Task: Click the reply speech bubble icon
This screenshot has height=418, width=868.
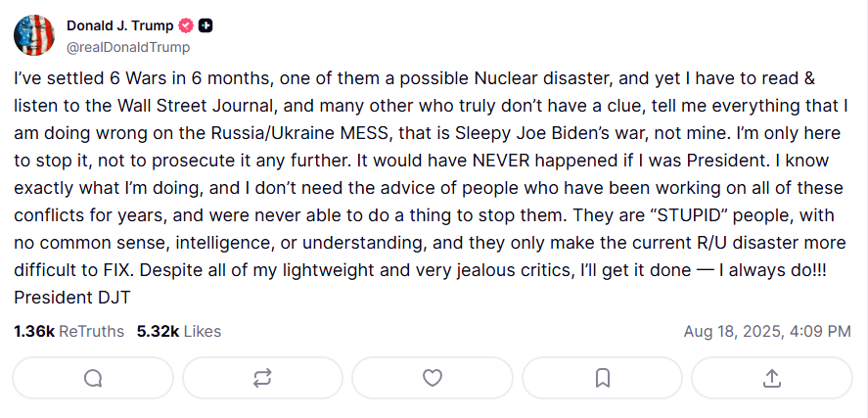Action: 93,378
